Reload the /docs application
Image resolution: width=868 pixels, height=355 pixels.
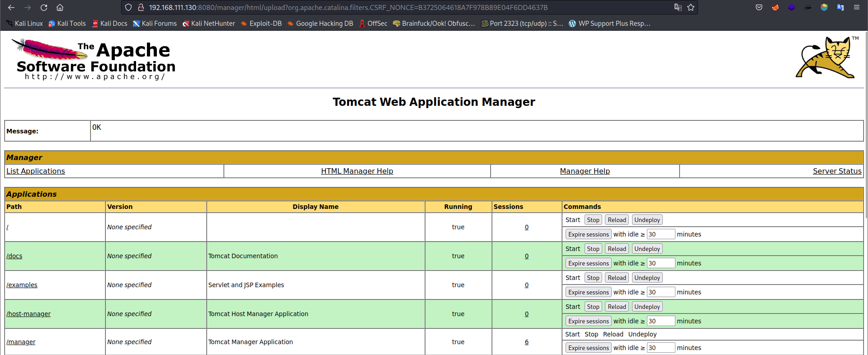click(617, 249)
